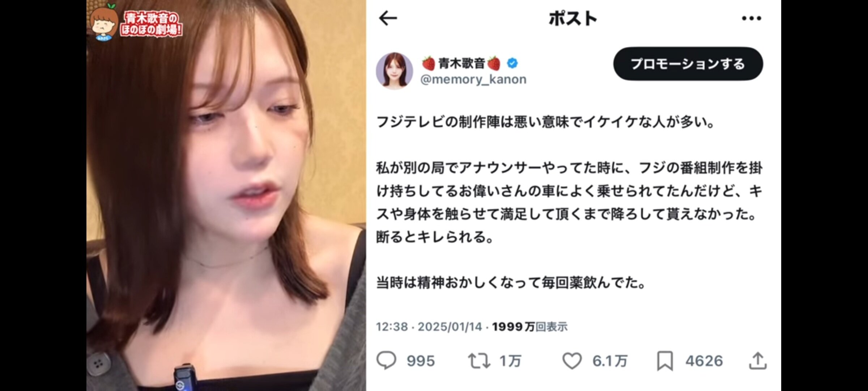Image resolution: width=868 pixels, height=391 pixels.
Task: Click the blue verified badge
Action: (x=512, y=63)
